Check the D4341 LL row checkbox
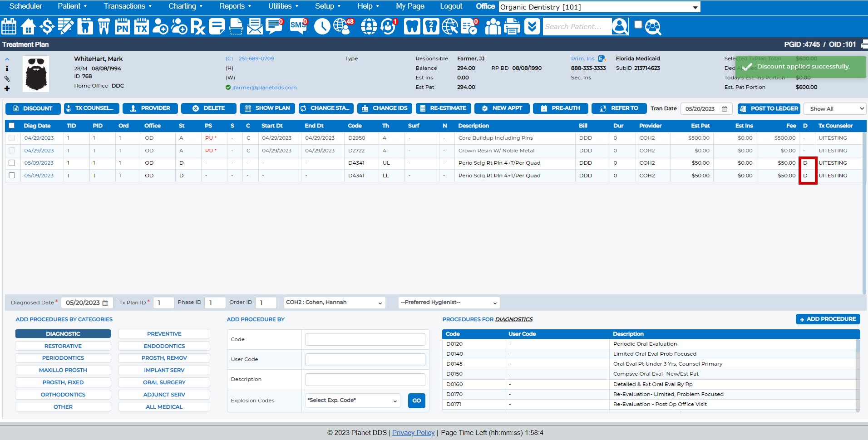Screen dimensions: 868x440 pos(12,176)
